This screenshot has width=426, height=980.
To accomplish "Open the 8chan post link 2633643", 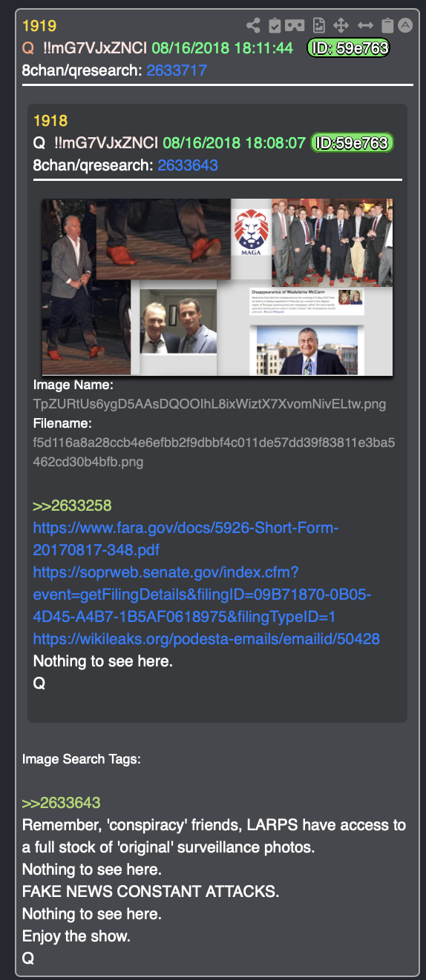I will (188, 165).
